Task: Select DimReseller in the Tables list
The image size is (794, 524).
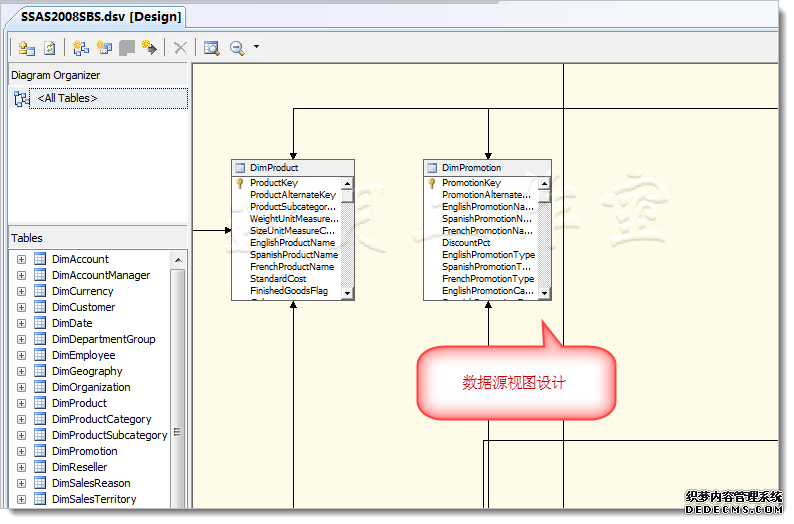Action: point(79,467)
